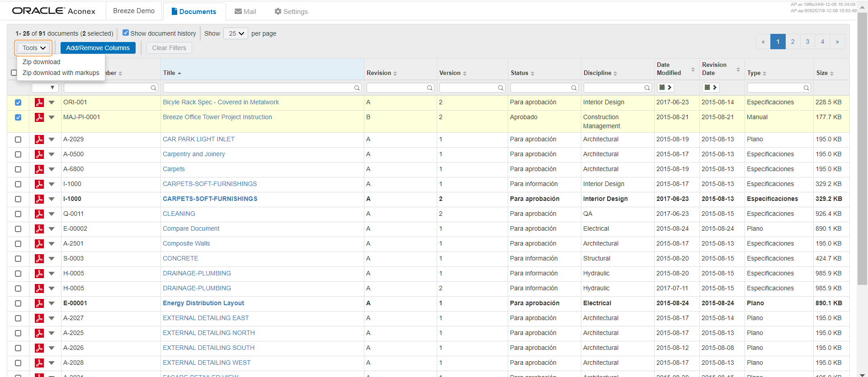868x377 pixels.
Task: Expand the row menu arrow for A-6800
Action: tap(52, 169)
